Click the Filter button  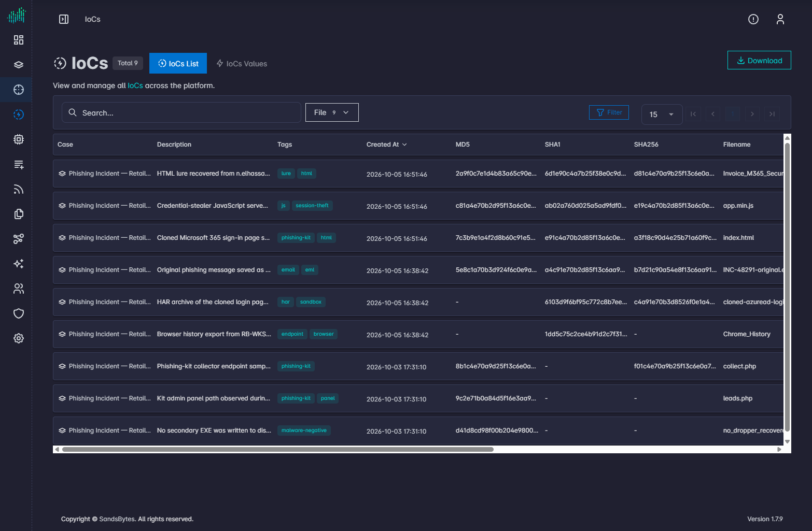coord(609,112)
